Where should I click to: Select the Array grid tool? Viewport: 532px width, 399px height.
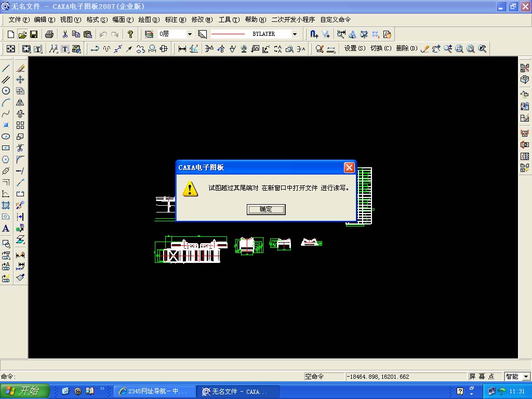pos(20,125)
